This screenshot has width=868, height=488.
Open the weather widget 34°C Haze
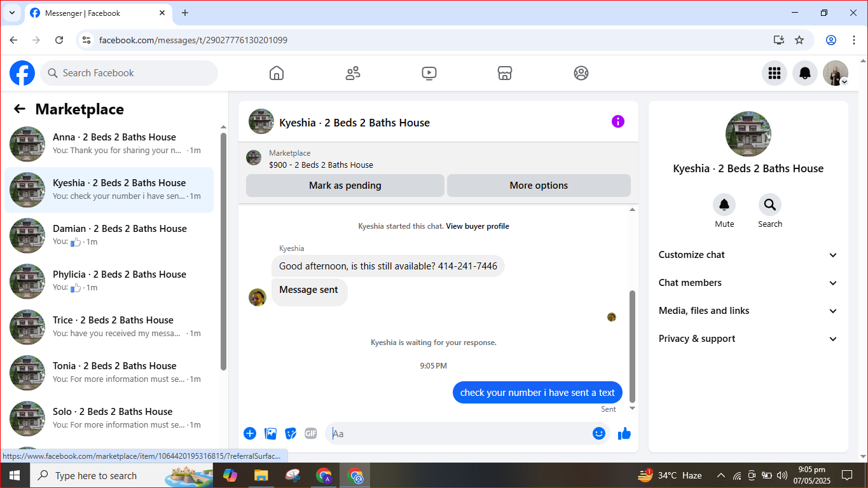point(670,475)
